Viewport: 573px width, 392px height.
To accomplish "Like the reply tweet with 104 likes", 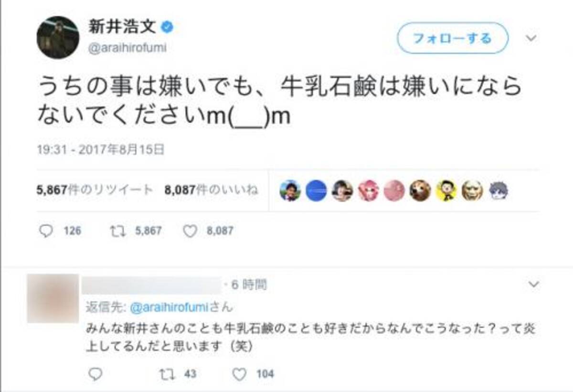I will [x=240, y=374].
